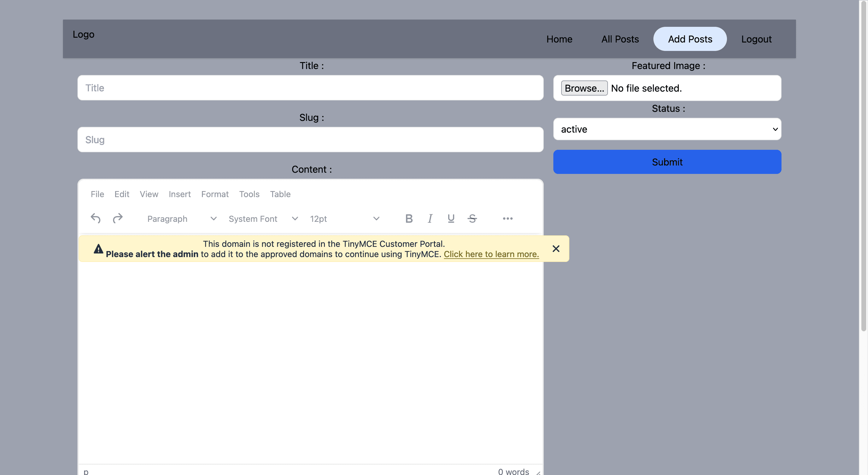
Task: Open the editor's Insert menu
Action: click(180, 194)
